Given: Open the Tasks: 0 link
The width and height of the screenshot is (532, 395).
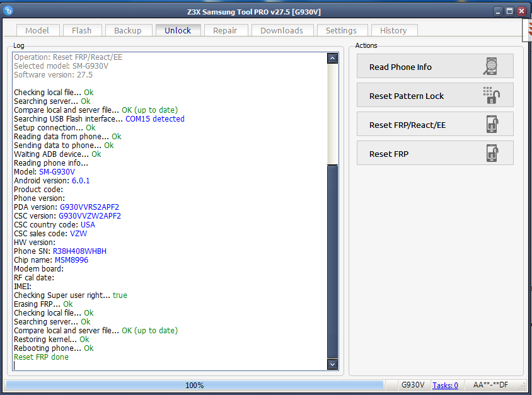Looking at the screenshot, I should [x=445, y=385].
